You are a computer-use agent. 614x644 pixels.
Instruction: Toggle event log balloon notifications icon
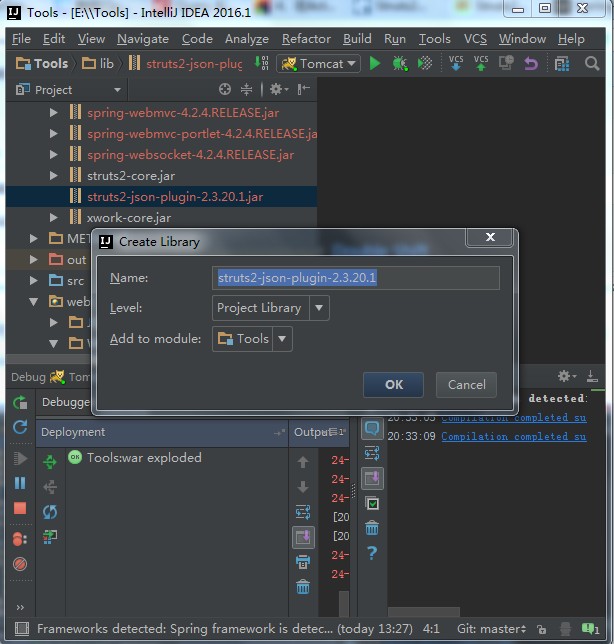tap(373, 428)
